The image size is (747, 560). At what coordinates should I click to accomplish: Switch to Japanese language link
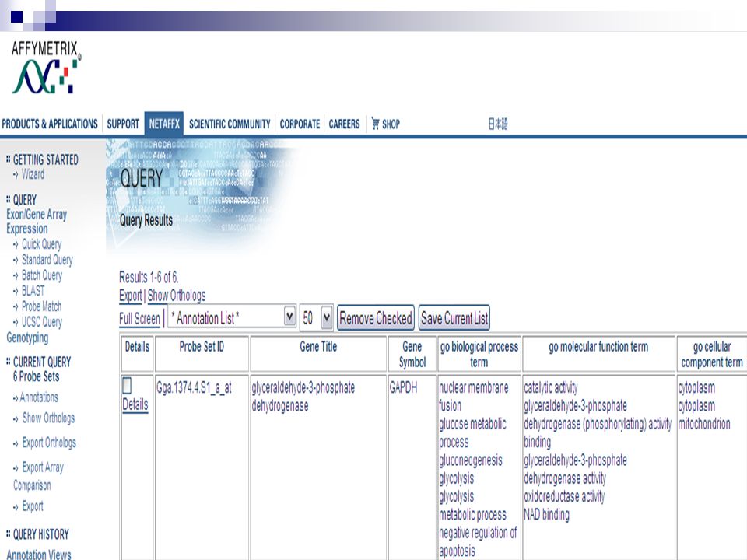click(498, 124)
